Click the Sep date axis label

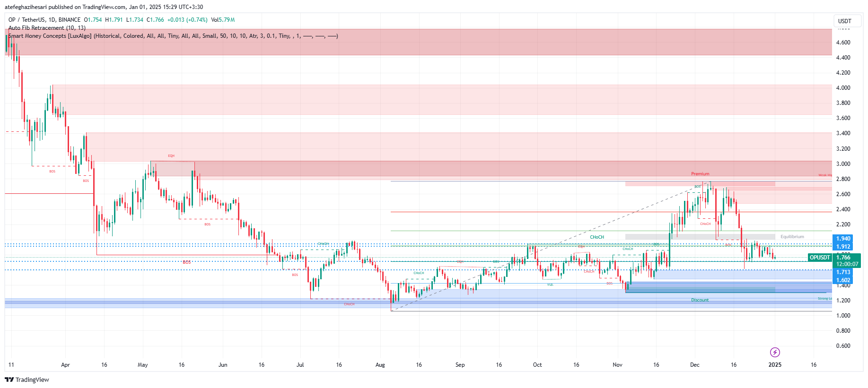(460, 365)
